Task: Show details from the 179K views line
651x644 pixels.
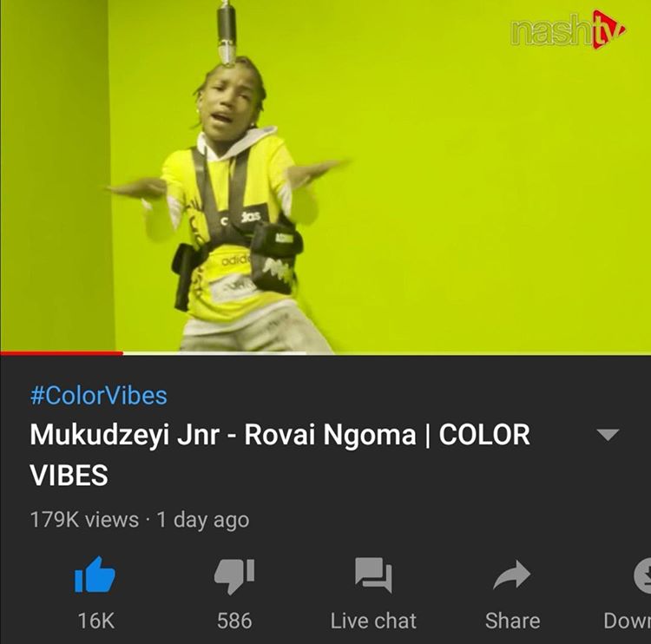Action: [140, 520]
